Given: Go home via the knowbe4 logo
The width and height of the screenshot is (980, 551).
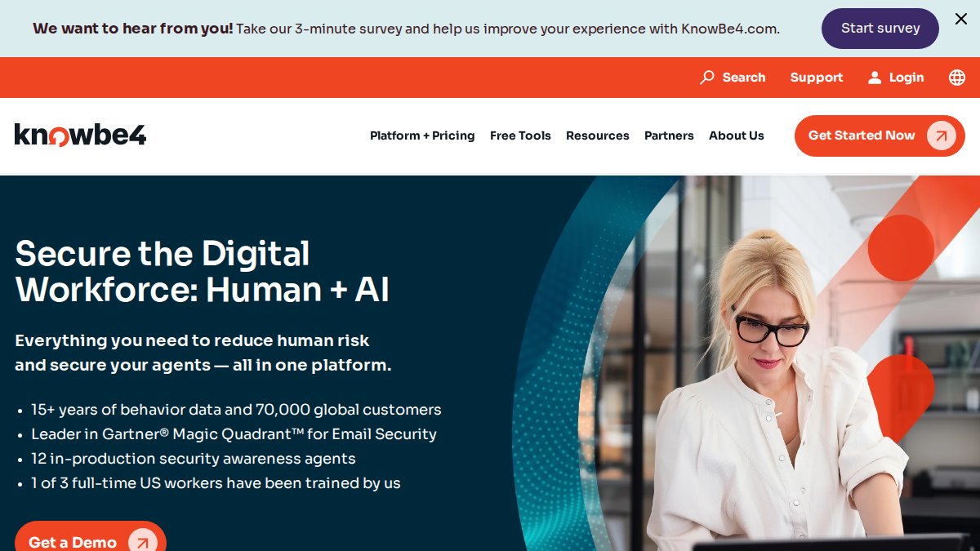Looking at the screenshot, I should pyautogui.click(x=80, y=135).
